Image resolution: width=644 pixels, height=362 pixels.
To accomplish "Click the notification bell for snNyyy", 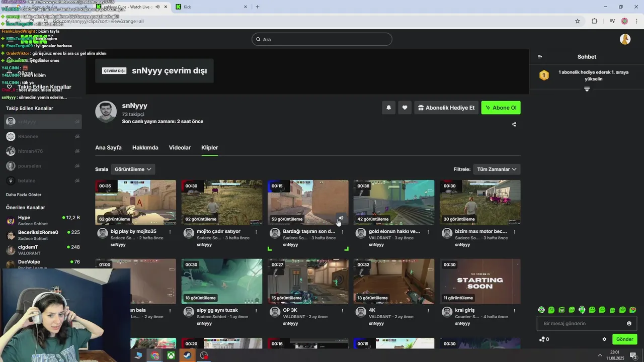I will (x=388, y=108).
